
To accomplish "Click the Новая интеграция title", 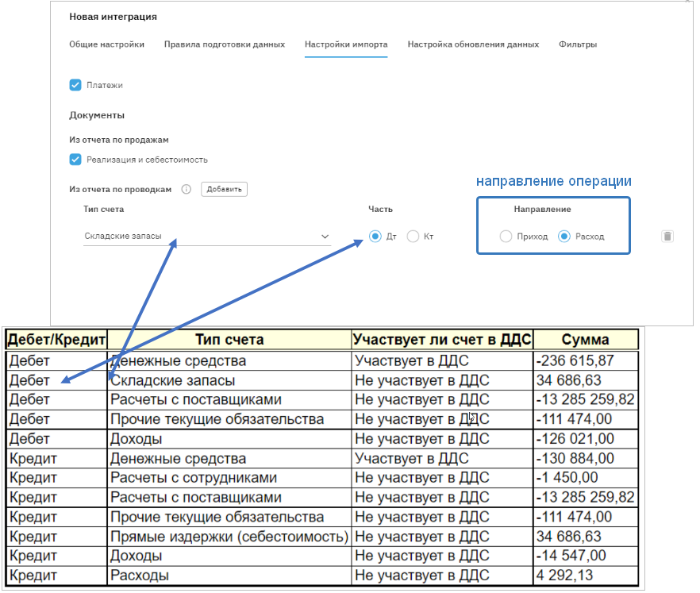I will point(113,17).
